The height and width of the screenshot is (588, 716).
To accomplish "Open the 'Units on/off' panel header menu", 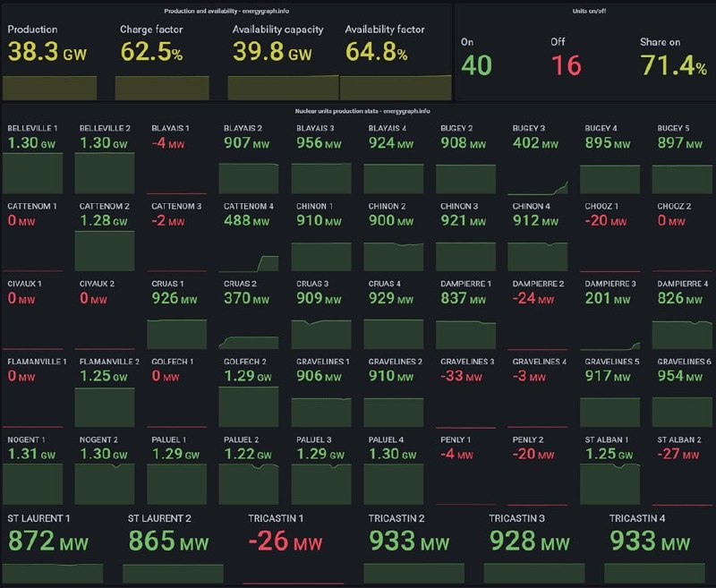I will coord(584,11).
